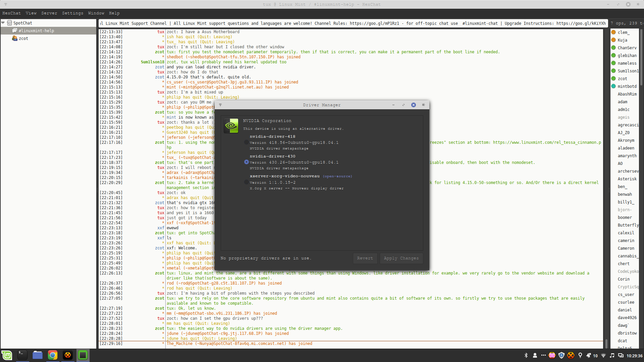Click 'No proprietary drivers are in use.' status
644x362 pixels.
266,258
